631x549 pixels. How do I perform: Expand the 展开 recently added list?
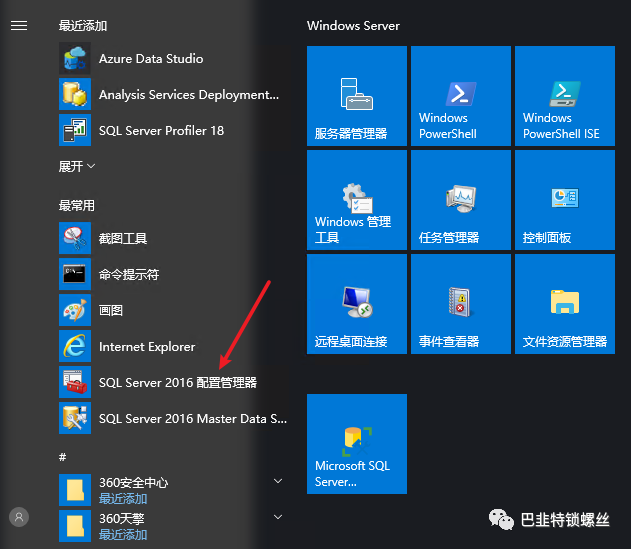pyautogui.click(x=77, y=166)
